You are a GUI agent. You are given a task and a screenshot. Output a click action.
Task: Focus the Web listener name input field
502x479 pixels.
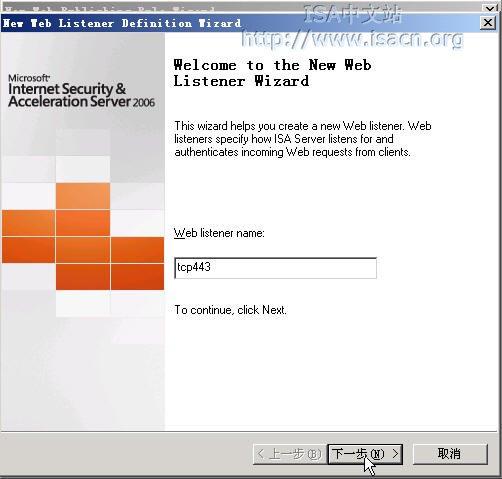[x=275, y=268]
